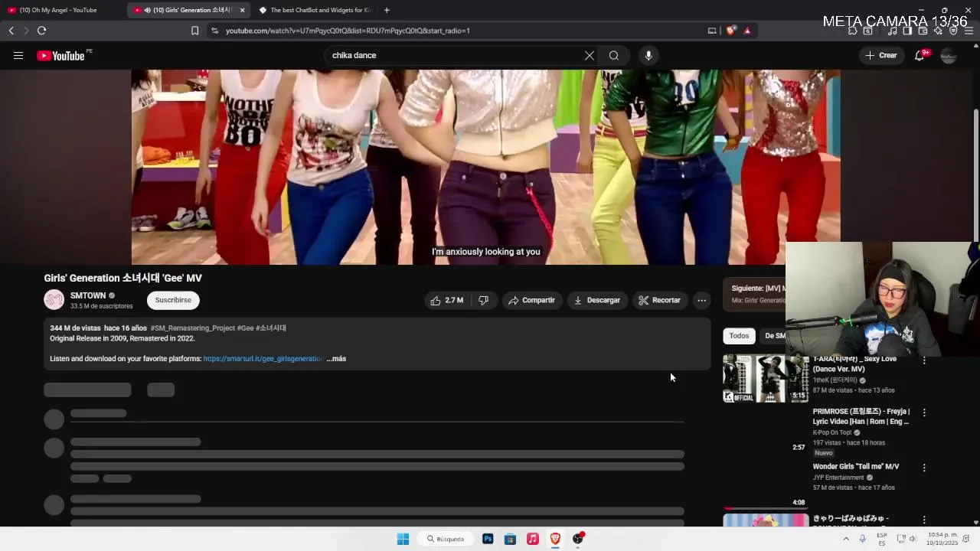Open a new browser tab

387,10
